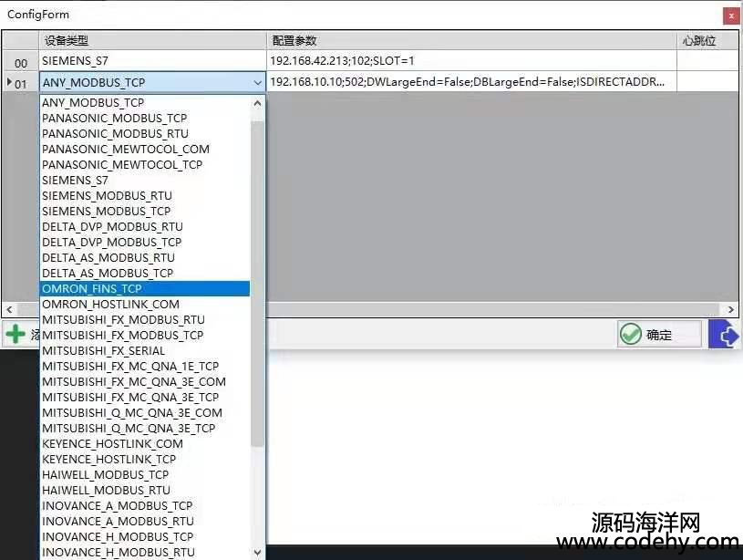Select PANASONIC_MEWTOCOL_COM option
The image size is (743, 560).
(145, 150)
